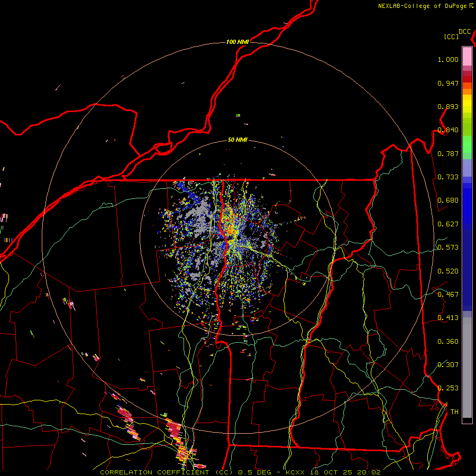Click the 0.627 scale value
Screen dimensions: 476x476
448,224
